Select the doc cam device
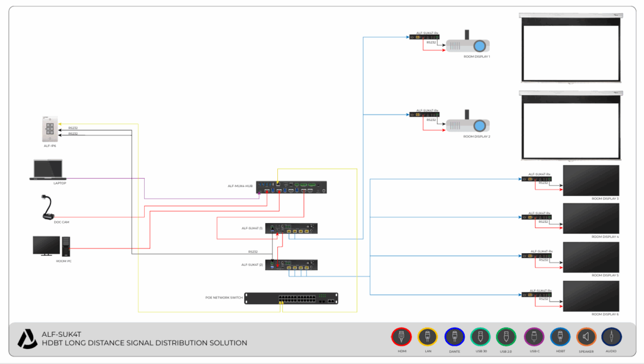Viewport: 644px width, 364px height. [48, 207]
